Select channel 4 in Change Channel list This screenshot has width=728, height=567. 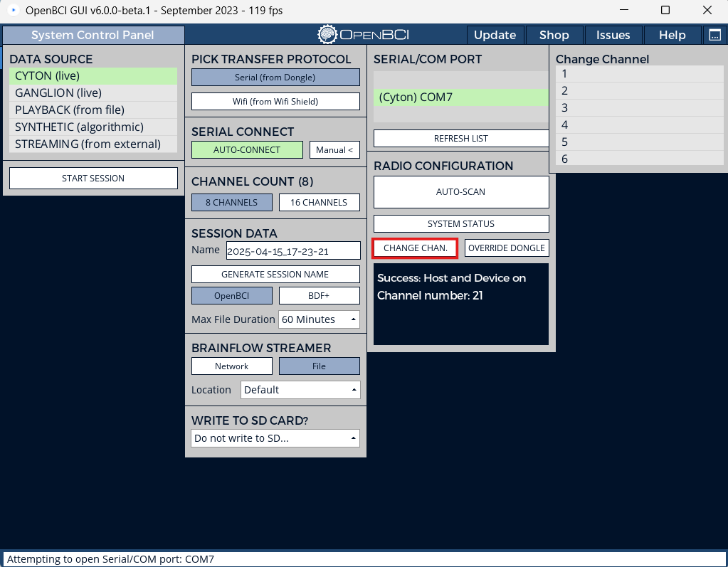[x=639, y=125]
